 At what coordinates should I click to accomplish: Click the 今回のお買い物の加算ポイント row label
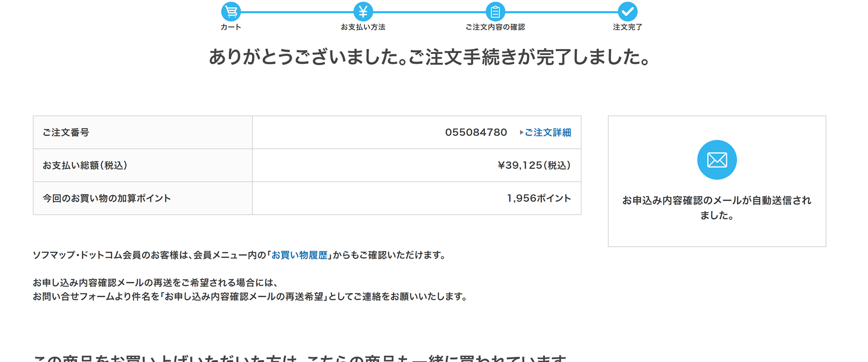[x=107, y=198]
